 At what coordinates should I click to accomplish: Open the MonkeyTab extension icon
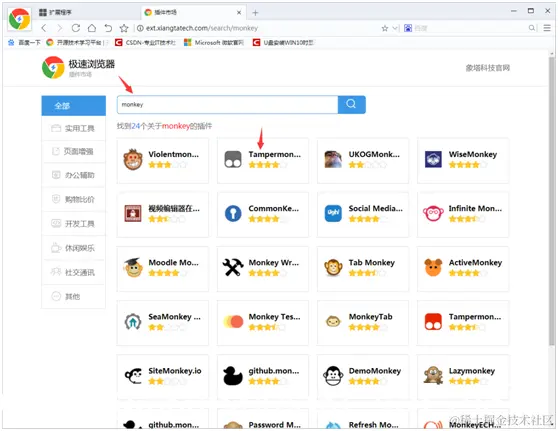[333, 322]
